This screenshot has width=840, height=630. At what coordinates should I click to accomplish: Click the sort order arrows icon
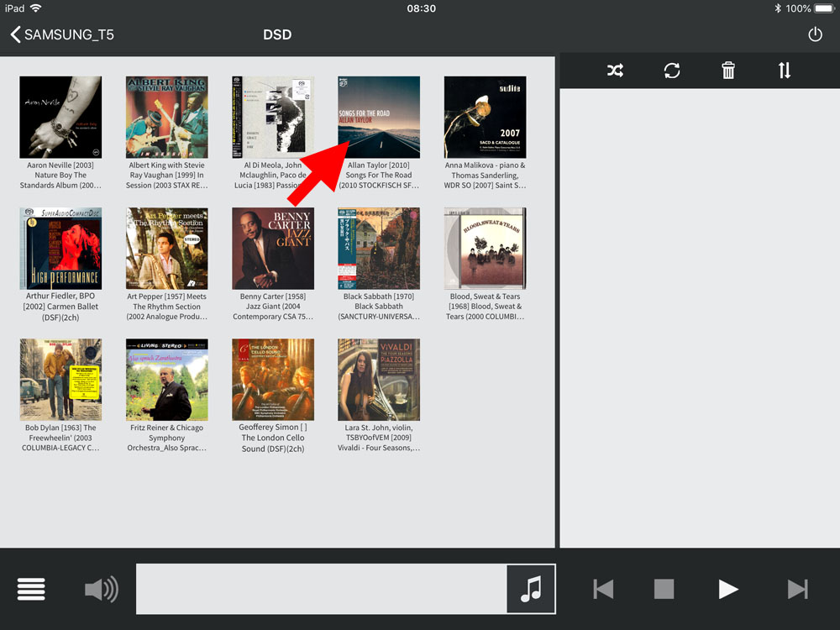785,71
